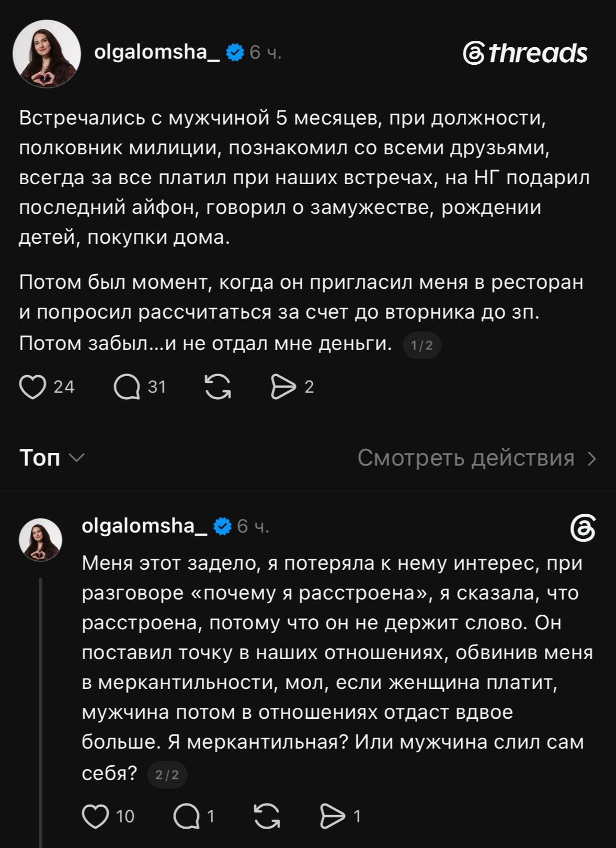Screen dimensions: 616x848
Task: Open Смотреть действия activity link
Action: click(x=466, y=458)
